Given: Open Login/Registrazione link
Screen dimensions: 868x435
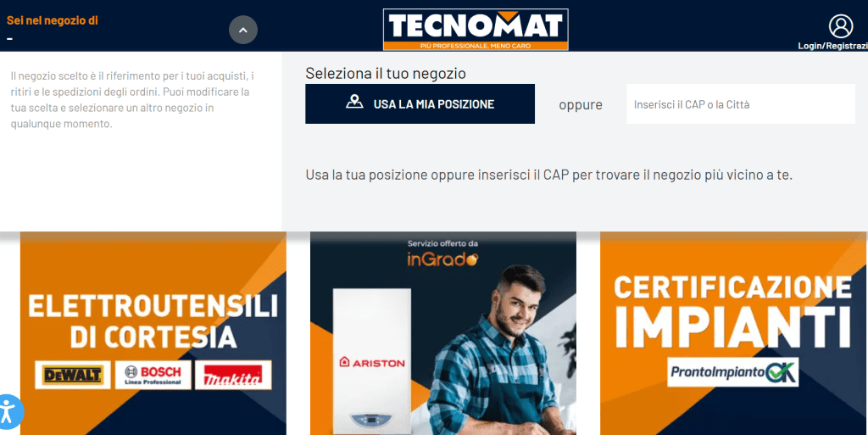Looking at the screenshot, I should tap(832, 46).
